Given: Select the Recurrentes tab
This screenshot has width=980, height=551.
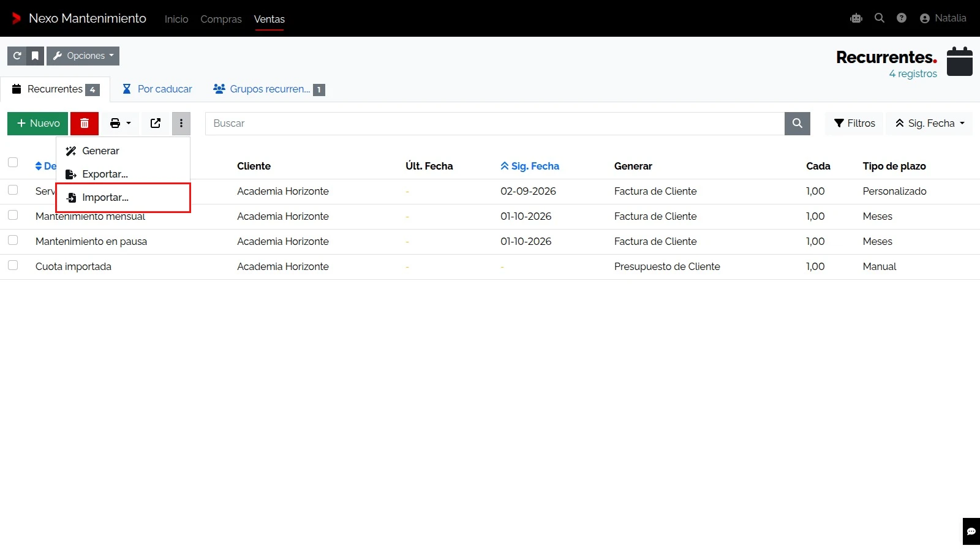Looking at the screenshot, I should [x=55, y=89].
